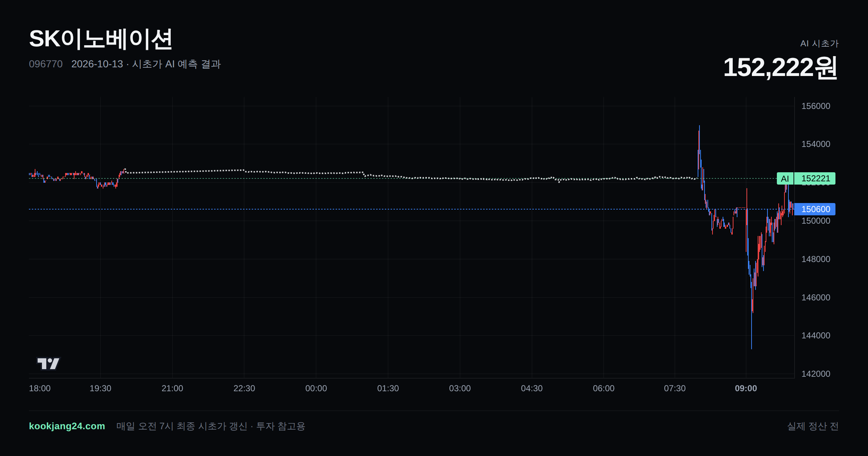Click the 22:30 time axis label
This screenshot has width=868, height=456.
(244, 388)
